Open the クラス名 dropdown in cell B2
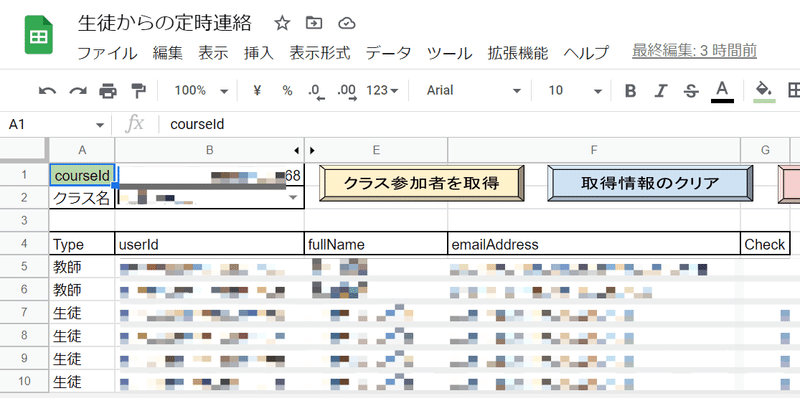Viewport: 800px width, 398px height. 293,197
